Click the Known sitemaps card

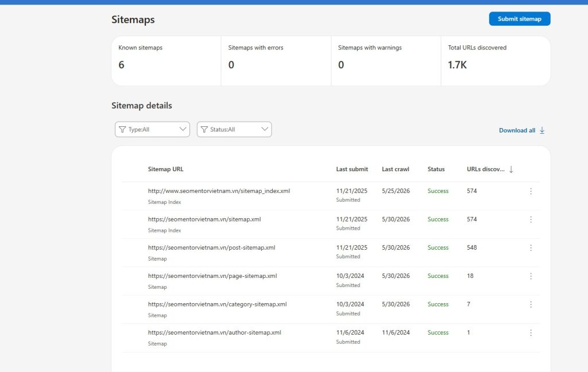166,61
